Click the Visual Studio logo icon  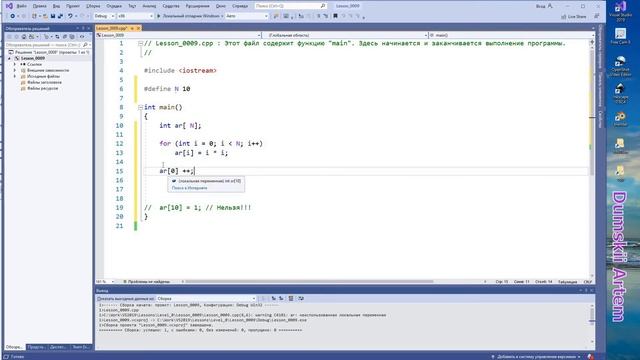coord(9,6)
